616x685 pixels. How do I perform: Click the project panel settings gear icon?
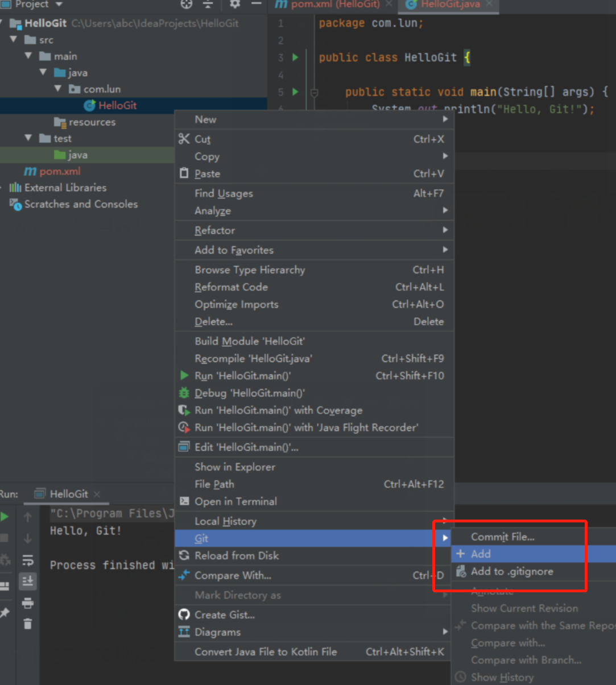click(x=235, y=4)
